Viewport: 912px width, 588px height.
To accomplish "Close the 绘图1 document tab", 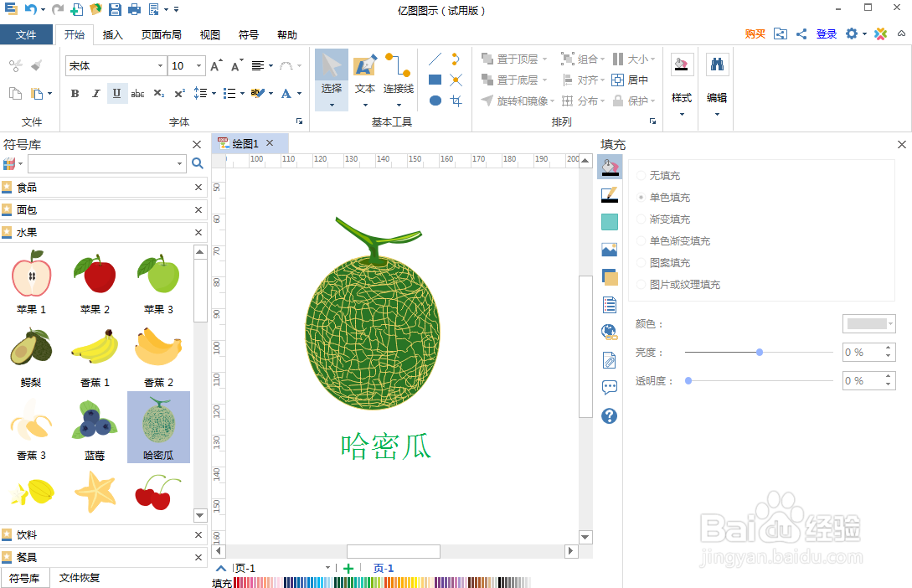I will 270,142.
